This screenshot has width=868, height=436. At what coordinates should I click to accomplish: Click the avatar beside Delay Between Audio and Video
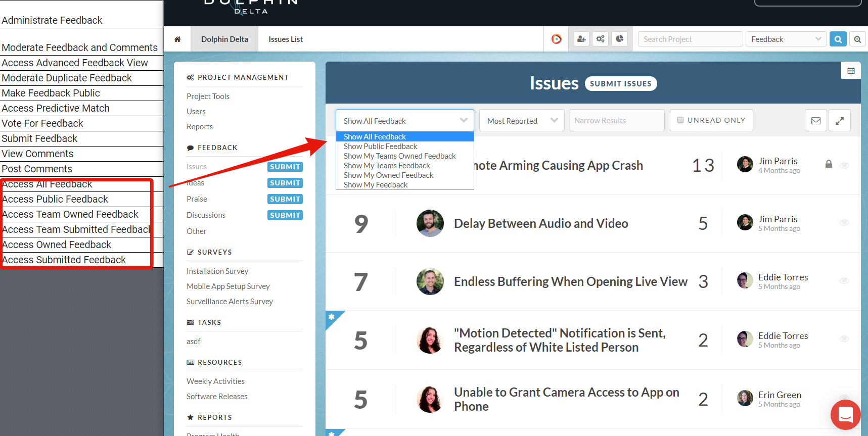tap(430, 223)
